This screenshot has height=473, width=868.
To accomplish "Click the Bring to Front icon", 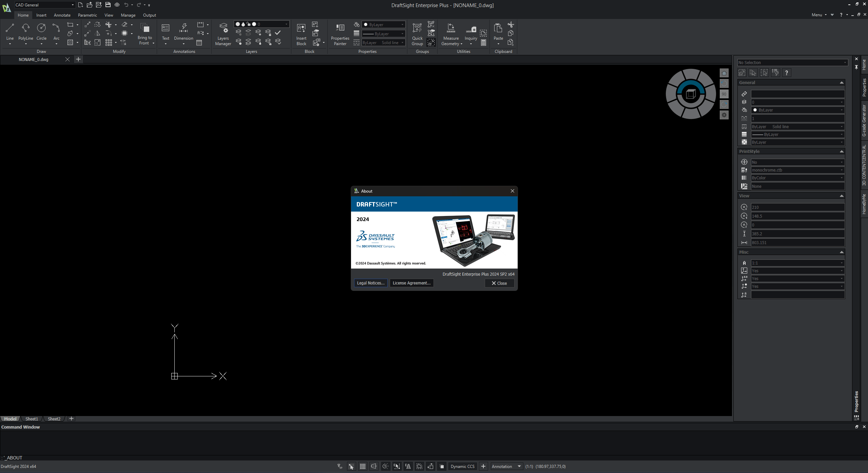I will pos(145,28).
